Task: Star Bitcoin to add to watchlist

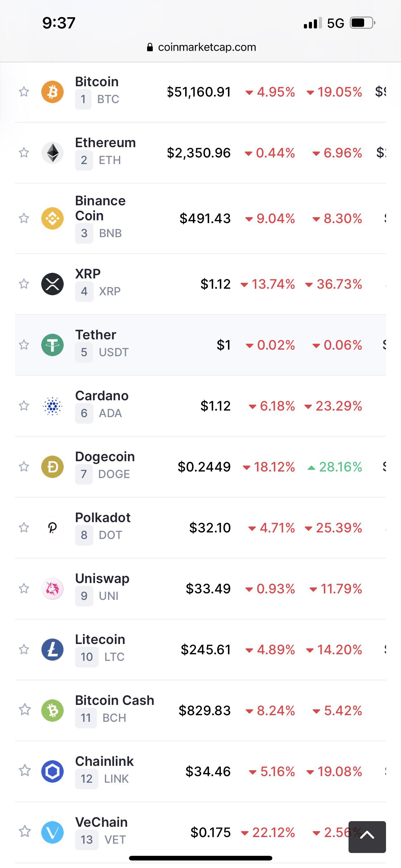Action: tap(24, 92)
